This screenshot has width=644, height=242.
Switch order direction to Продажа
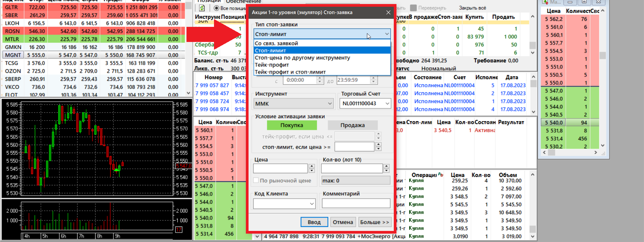(x=352, y=125)
